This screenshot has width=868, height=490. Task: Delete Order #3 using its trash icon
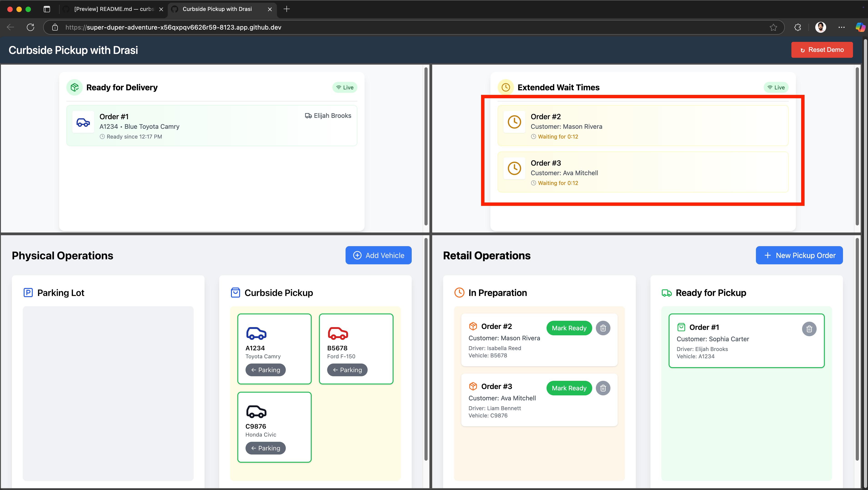pos(603,388)
